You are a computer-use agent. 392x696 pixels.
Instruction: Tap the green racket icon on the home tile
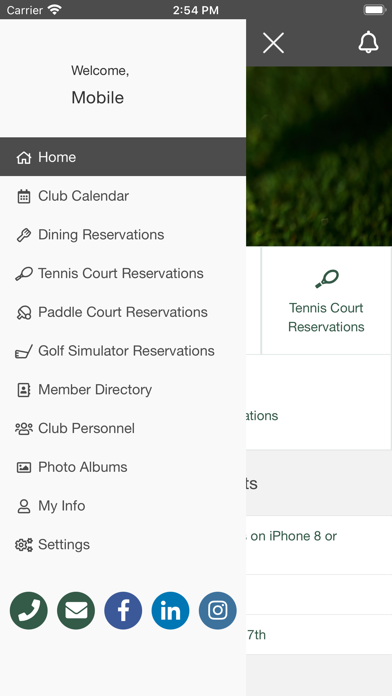pyautogui.click(x=327, y=279)
